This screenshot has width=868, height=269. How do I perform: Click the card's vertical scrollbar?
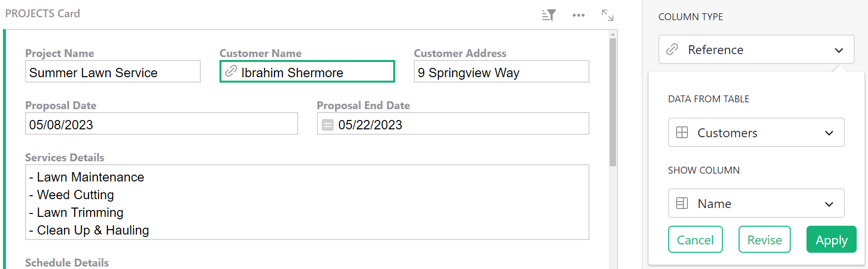tap(613, 102)
